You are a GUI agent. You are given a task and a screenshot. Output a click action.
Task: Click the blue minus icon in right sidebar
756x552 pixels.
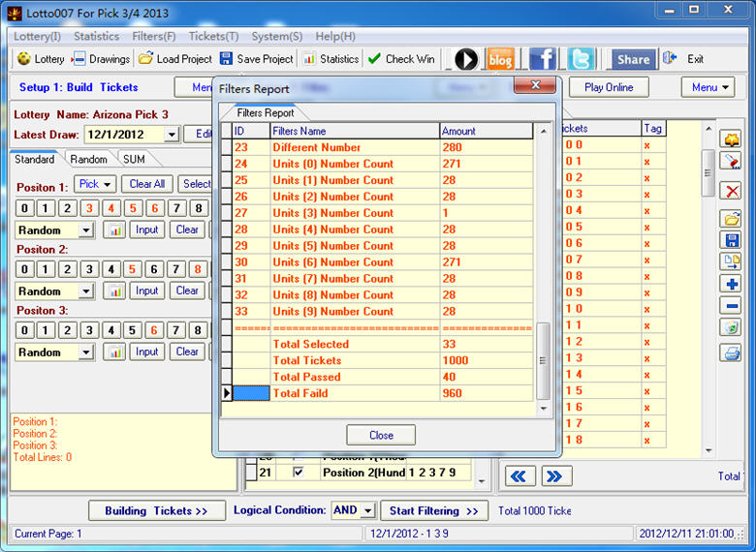732,305
